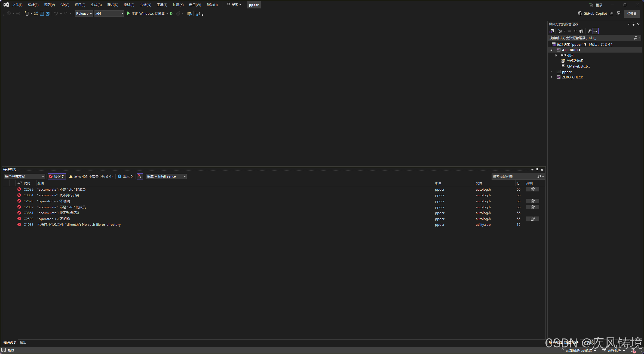Toggle the 消息 0 messages filter
644x354 pixels.
pos(125,176)
